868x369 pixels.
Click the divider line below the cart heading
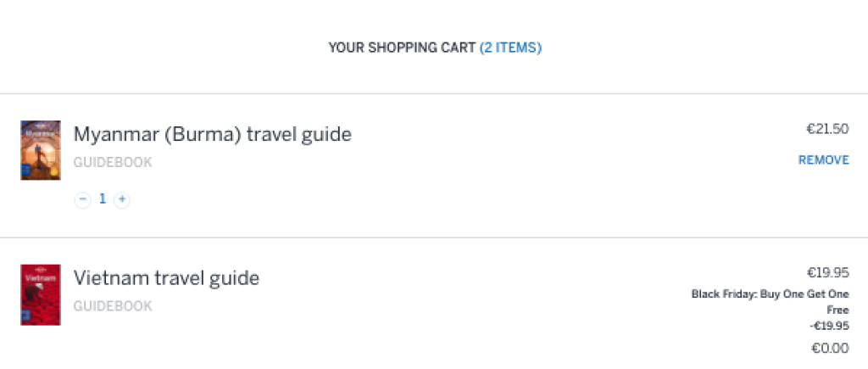click(x=434, y=93)
